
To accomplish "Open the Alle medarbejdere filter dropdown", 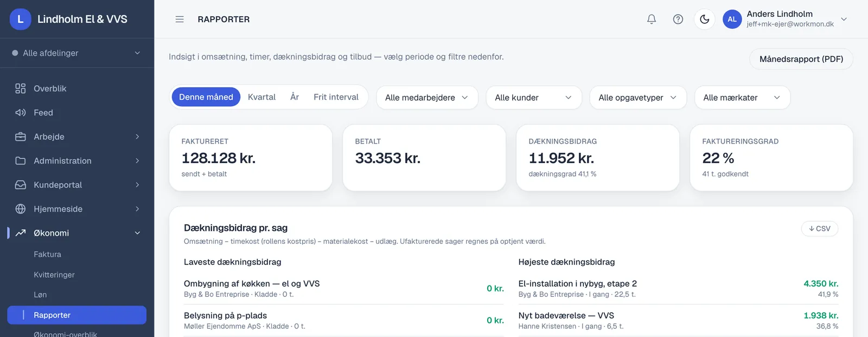I will [x=427, y=98].
